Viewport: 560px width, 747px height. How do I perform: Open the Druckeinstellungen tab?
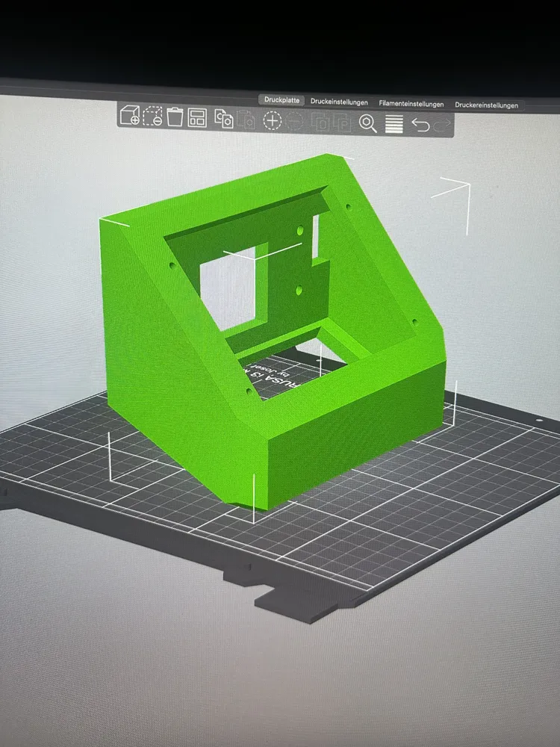point(339,102)
